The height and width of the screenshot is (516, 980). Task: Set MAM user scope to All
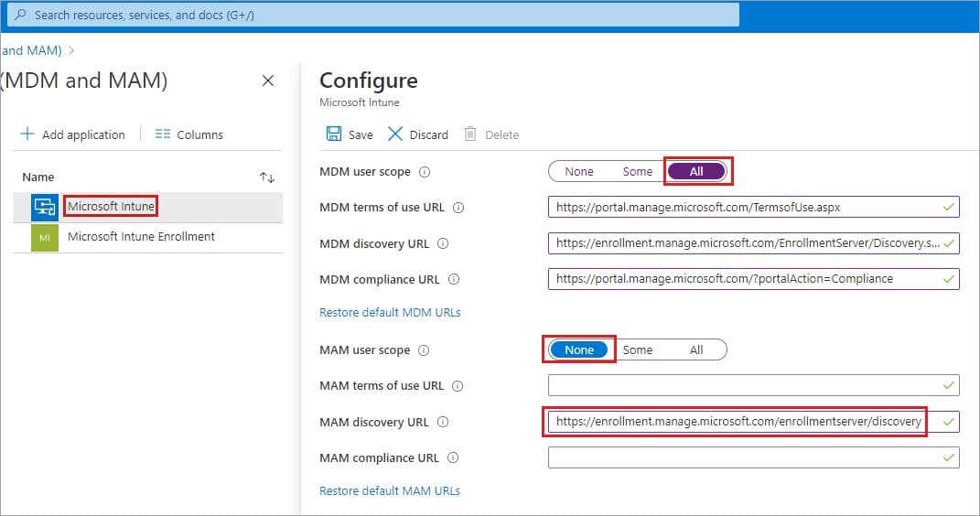pos(696,349)
